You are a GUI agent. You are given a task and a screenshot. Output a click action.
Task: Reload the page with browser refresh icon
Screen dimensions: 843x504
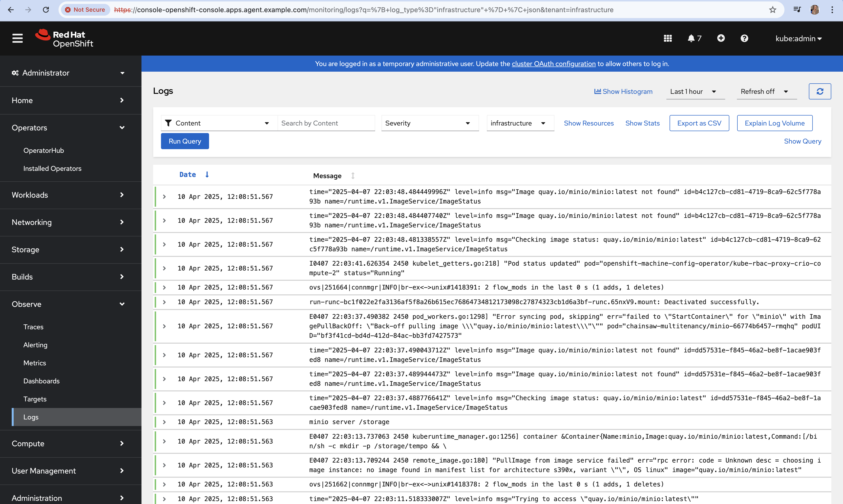point(46,10)
